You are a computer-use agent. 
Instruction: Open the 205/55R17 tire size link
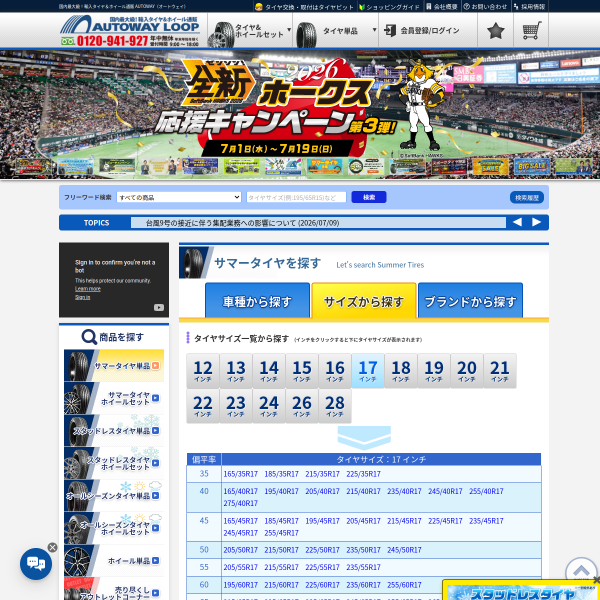click(x=240, y=567)
